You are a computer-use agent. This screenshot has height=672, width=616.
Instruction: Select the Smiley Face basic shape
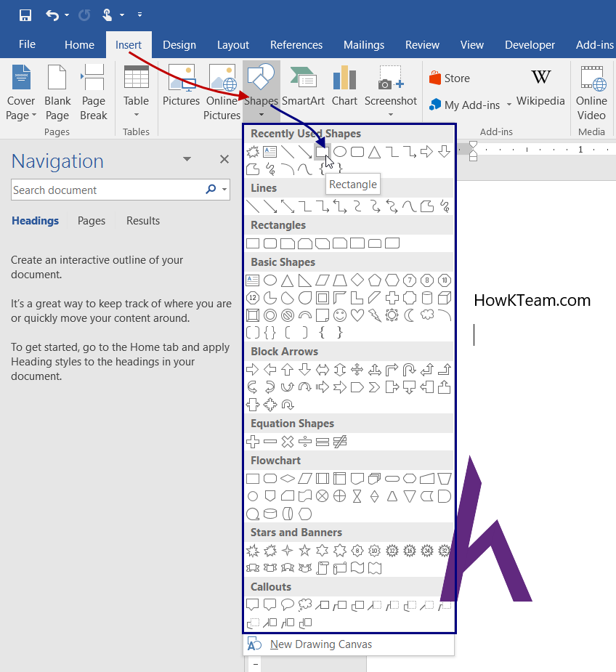point(339,315)
